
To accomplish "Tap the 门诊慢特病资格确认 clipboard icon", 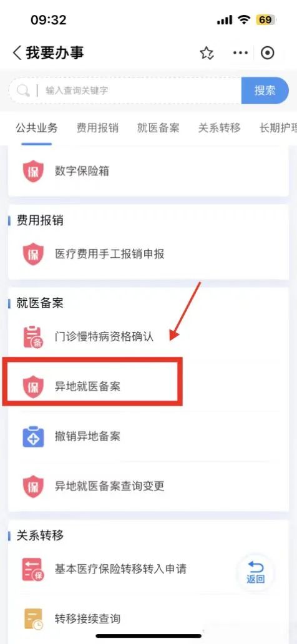I will click(33, 337).
